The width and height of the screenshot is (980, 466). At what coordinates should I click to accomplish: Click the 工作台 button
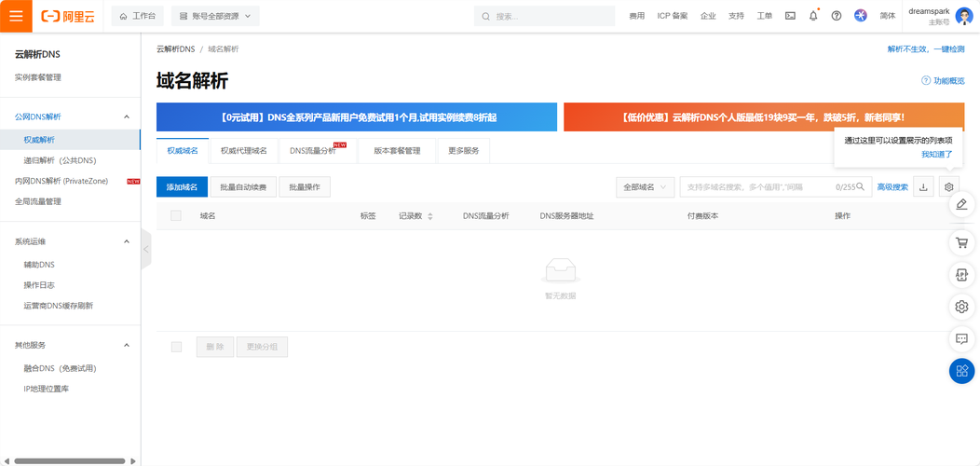[138, 16]
